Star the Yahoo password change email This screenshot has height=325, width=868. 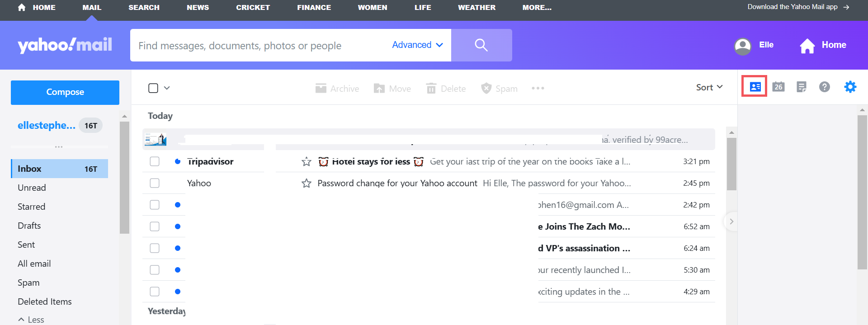tap(307, 183)
